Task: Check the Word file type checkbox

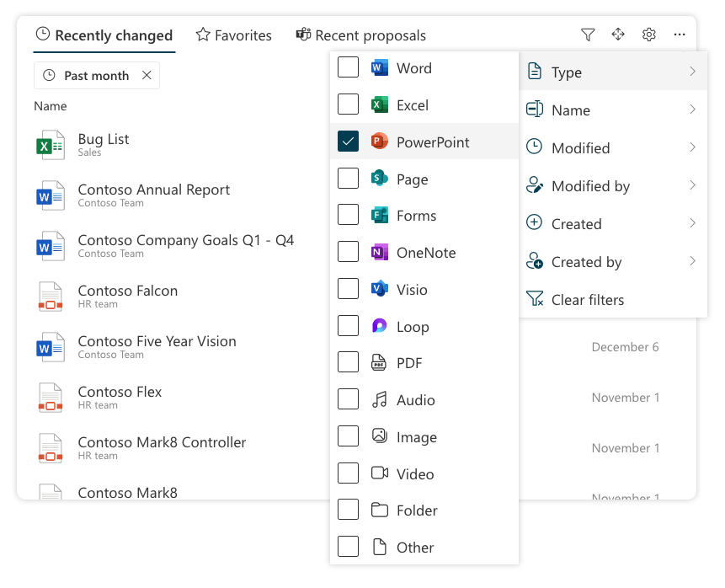Action: [x=348, y=68]
